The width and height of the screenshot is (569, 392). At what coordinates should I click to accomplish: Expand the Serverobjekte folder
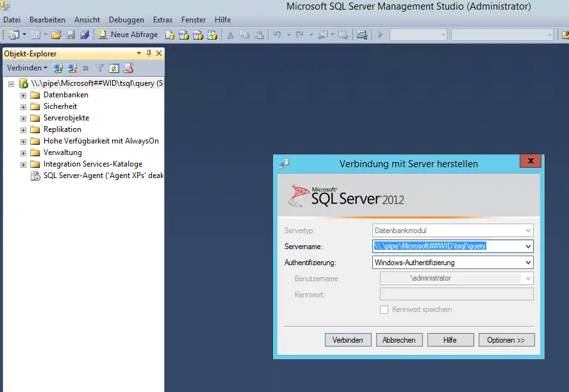click(23, 119)
